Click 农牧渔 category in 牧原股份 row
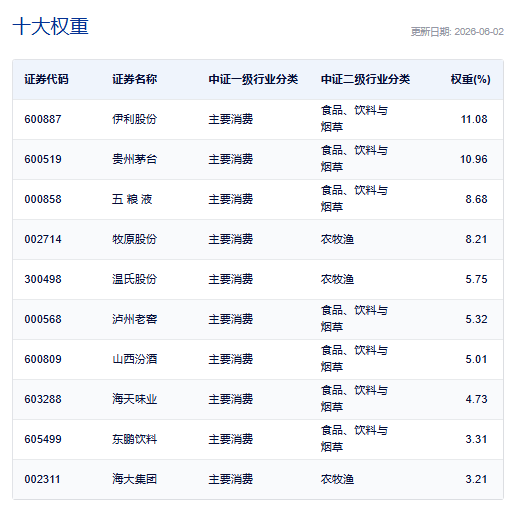Screen dimensions: 516x513 [337, 239]
